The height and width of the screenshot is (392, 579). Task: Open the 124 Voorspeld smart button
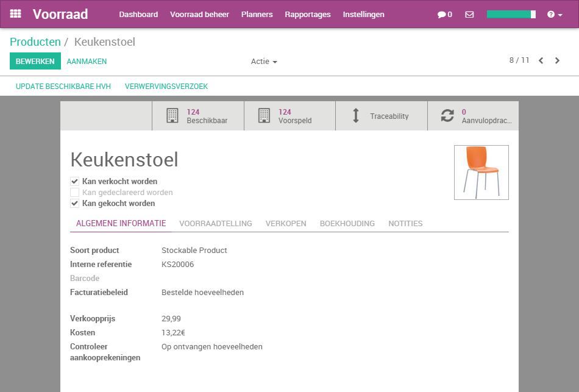pyautogui.click(x=288, y=115)
